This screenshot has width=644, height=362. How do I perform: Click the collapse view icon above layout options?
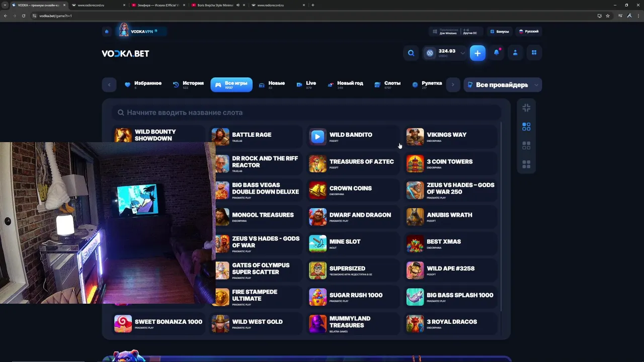(526, 108)
